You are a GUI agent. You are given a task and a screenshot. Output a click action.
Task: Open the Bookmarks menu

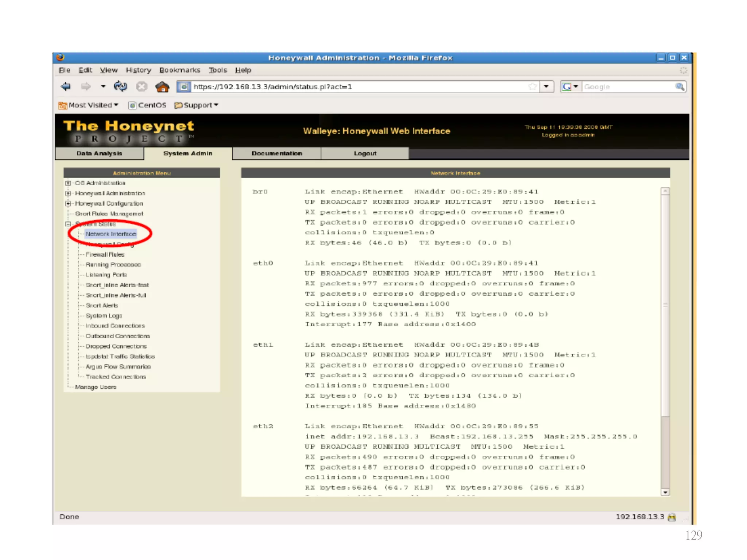click(x=179, y=70)
